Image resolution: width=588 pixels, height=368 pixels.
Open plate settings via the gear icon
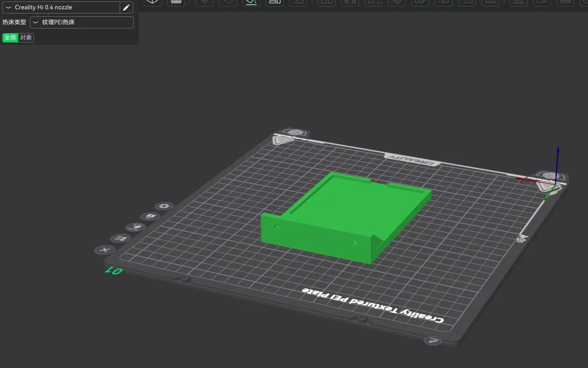[164, 206]
